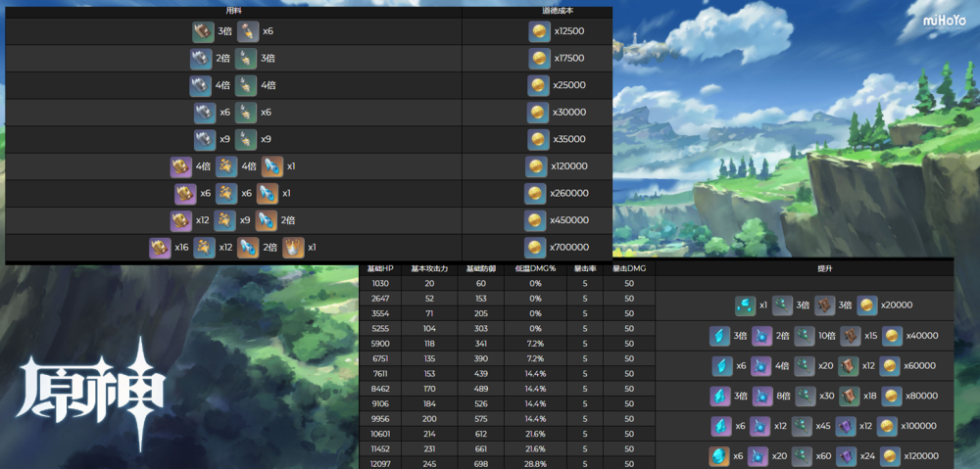Viewport: 980px width, 469px height.
Task: Select the base HP value 1030
Action: tap(380, 284)
